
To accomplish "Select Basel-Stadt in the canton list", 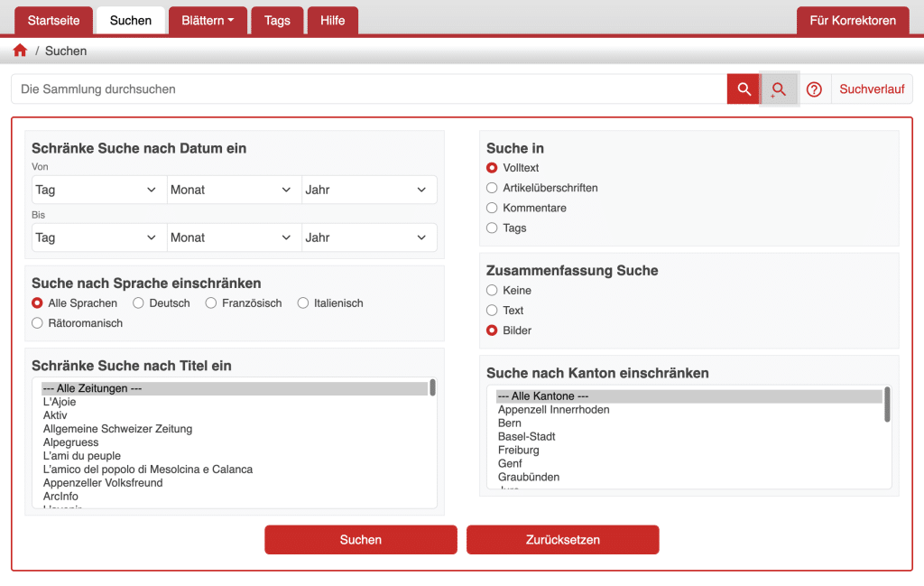I will [526, 436].
